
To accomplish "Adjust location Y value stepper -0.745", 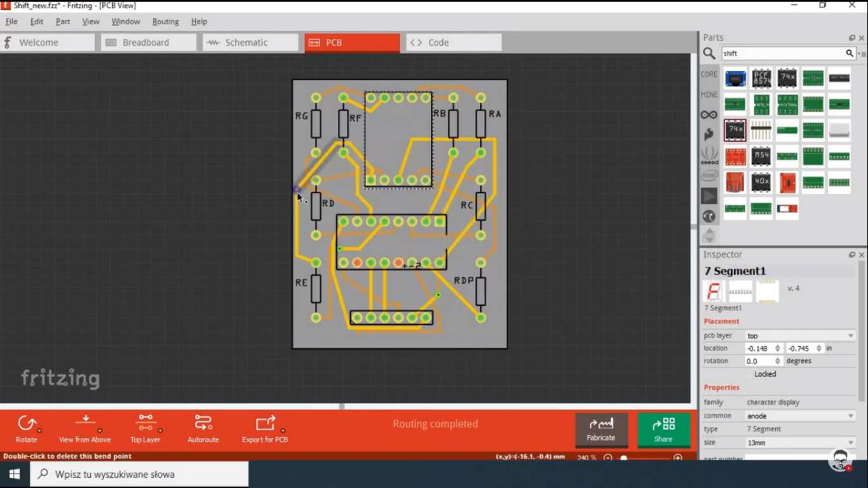I will [819, 348].
